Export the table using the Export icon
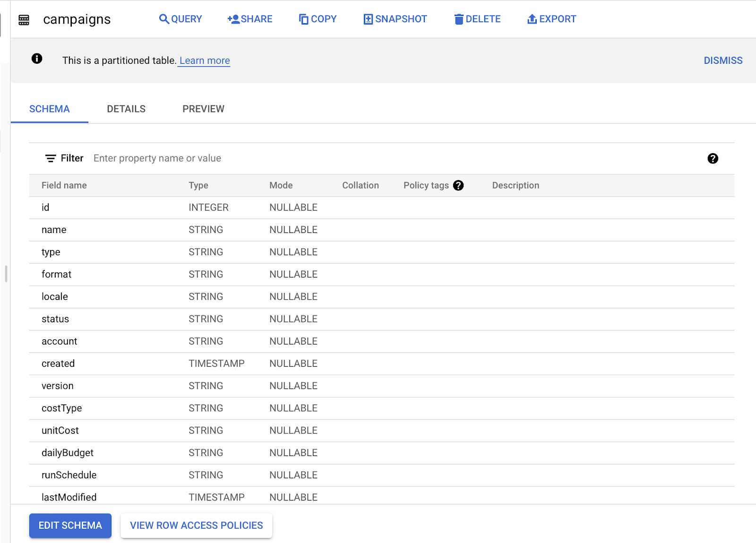This screenshot has width=756, height=543. point(532,19)
